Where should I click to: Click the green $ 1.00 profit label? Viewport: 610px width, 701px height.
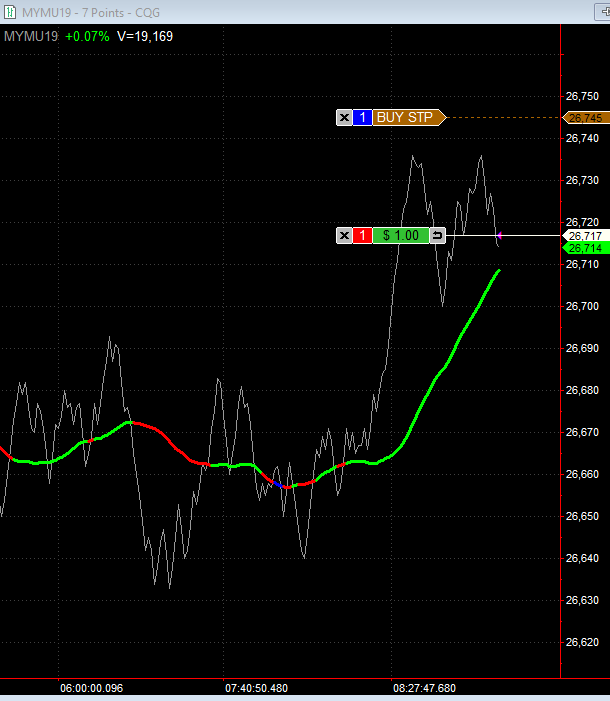coord(401,236)
